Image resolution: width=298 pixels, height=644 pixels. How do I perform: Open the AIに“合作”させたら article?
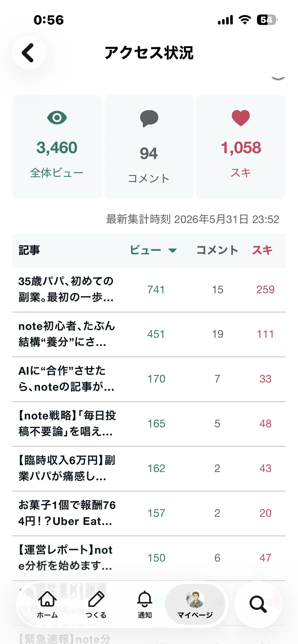coord(149,379)
